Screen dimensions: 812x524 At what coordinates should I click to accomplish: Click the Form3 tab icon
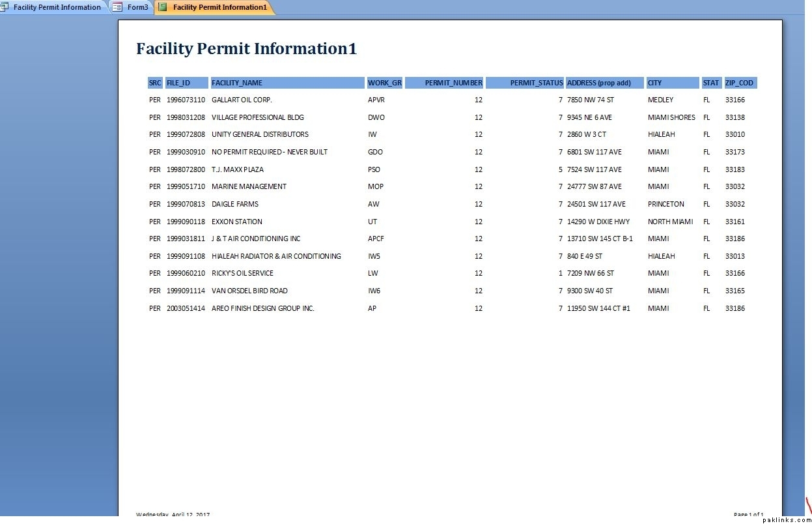pos(117,7)
